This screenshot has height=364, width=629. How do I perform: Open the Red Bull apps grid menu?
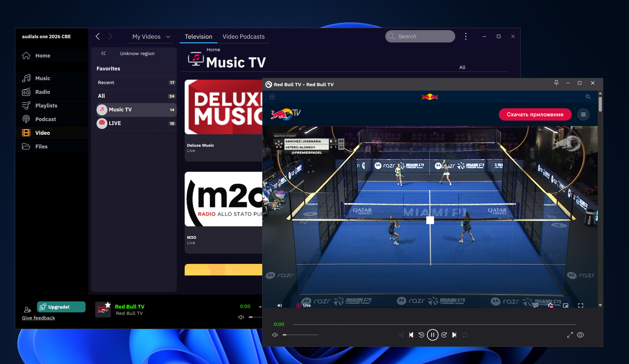click(x=272, y=97)
